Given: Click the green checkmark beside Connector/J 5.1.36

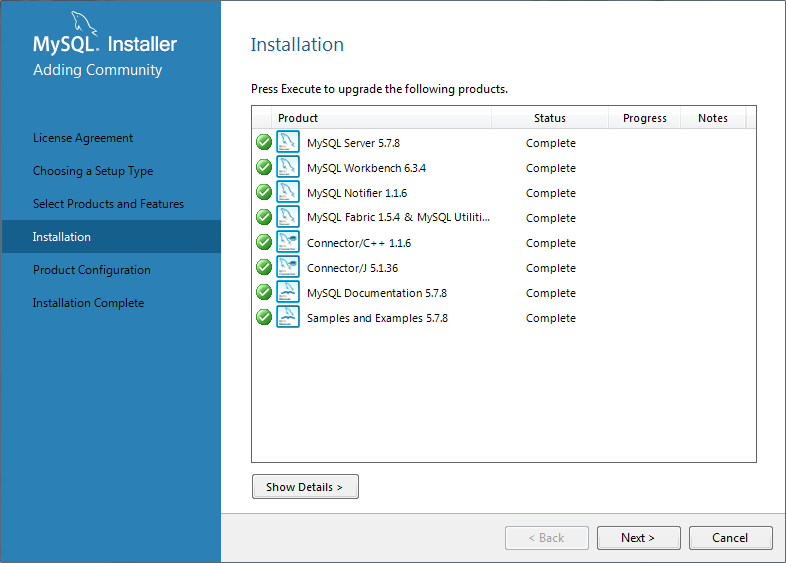Looking at the screenshot, I should (x=264, y=268).
